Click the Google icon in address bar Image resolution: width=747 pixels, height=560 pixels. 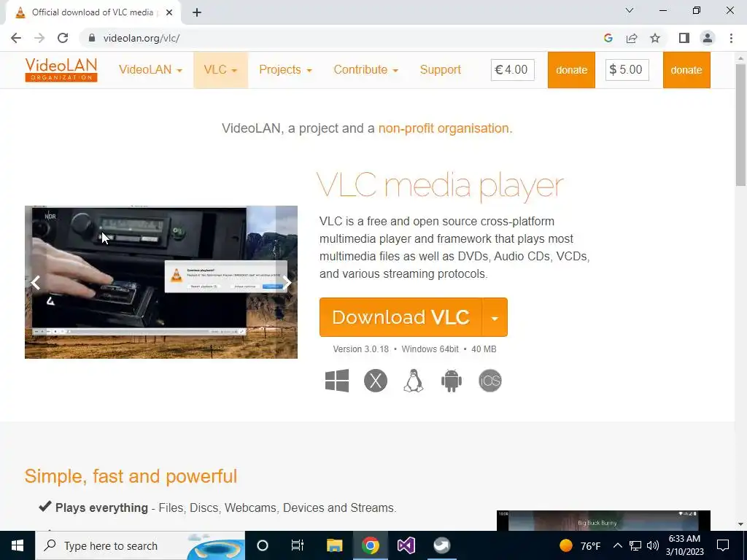[x=608, y=38]
